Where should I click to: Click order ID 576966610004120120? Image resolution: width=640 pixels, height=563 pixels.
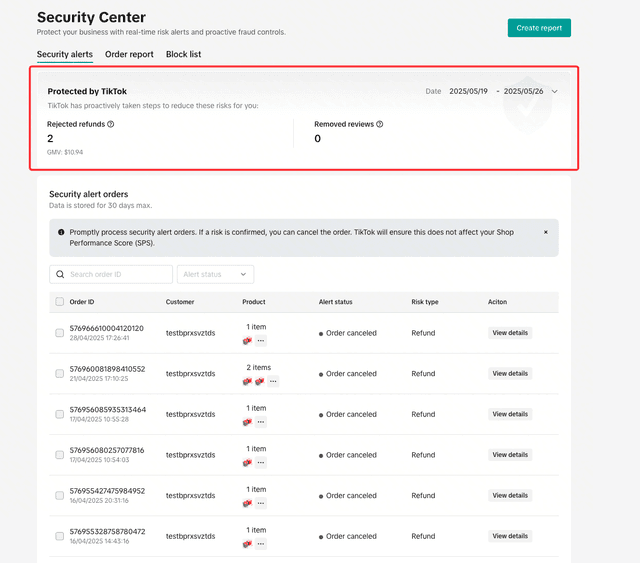[x=107, y=328]
